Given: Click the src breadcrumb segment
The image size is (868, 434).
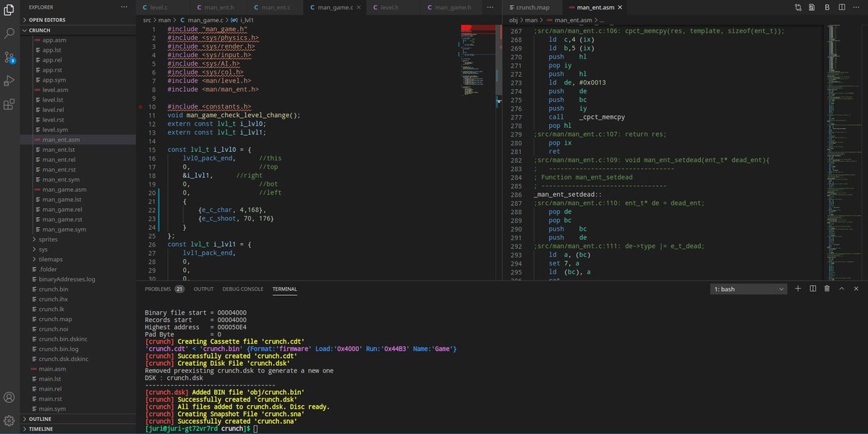Looking at the screenshot, I should tap(147, 20).
